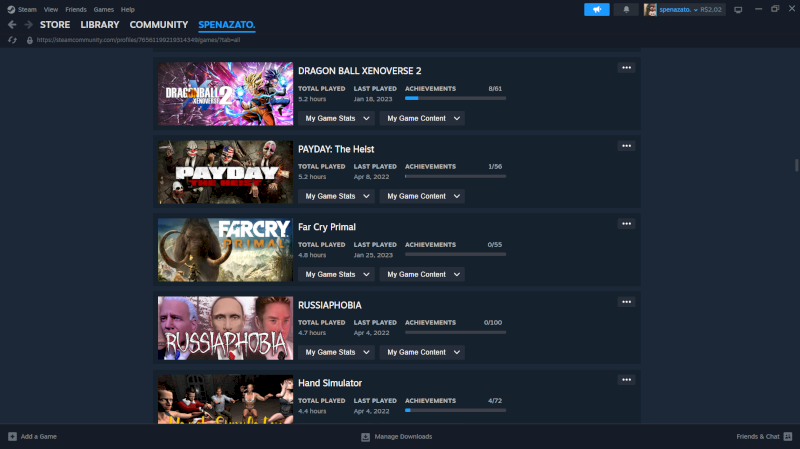This screenshot has height=449, width=800.
Task: Open the spenazato account dropdown
Action: 678,9
